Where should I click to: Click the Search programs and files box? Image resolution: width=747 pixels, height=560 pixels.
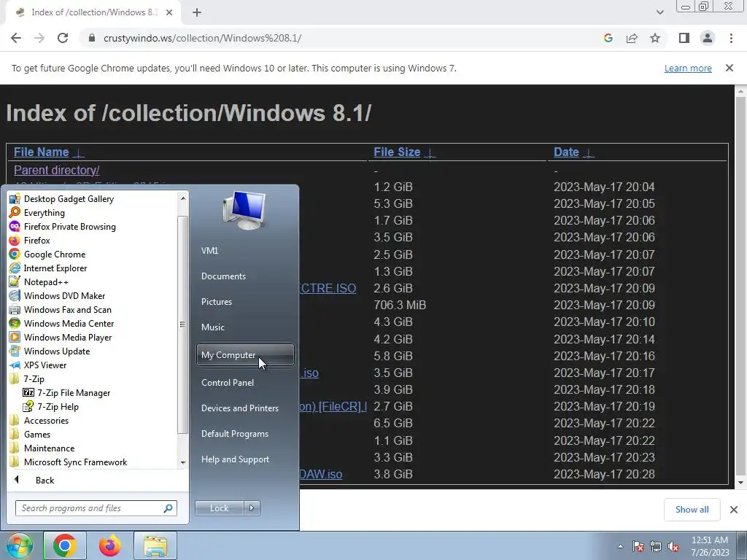point(96,508)
